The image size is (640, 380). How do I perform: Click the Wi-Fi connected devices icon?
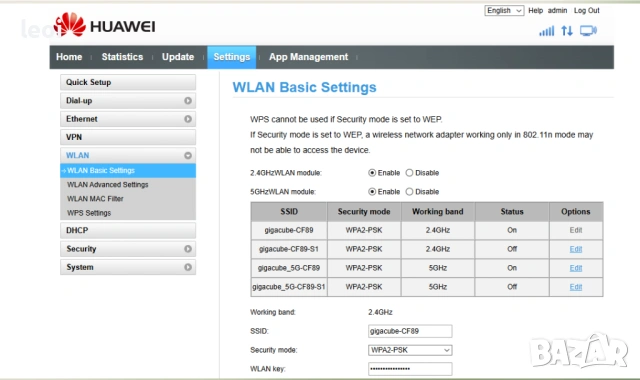[x=588, y=31]
